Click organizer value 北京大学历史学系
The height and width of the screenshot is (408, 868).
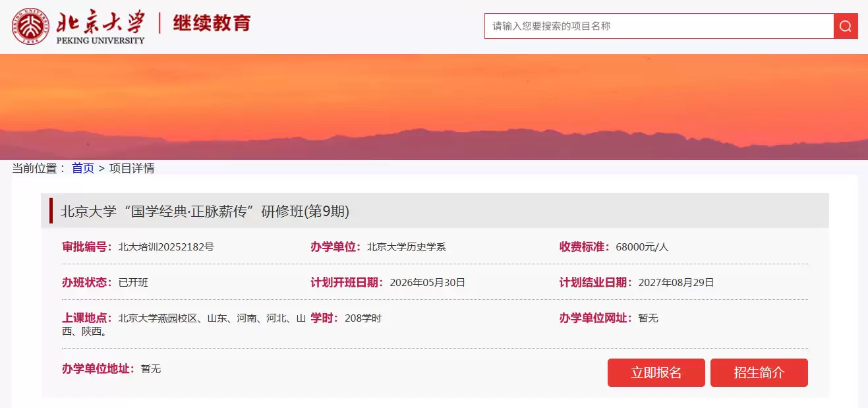click(407, 247)
